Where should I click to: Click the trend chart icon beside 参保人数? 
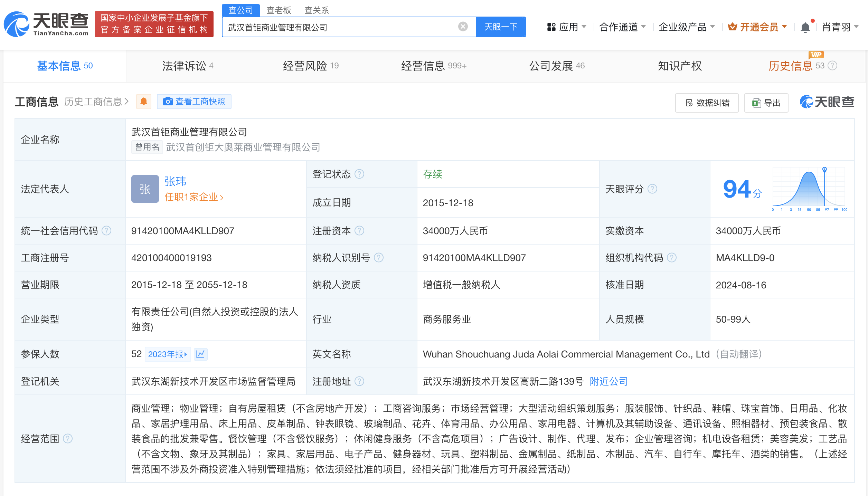point(201,354)
